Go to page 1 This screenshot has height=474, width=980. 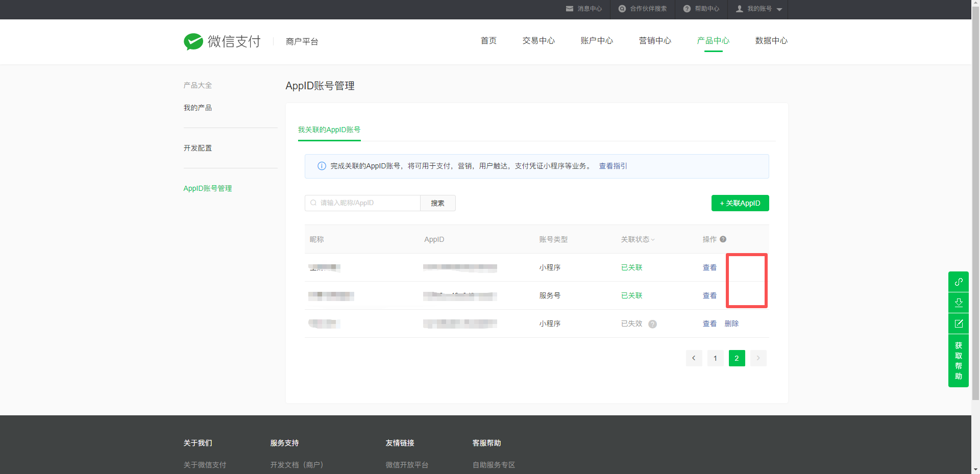click(715, 358)
